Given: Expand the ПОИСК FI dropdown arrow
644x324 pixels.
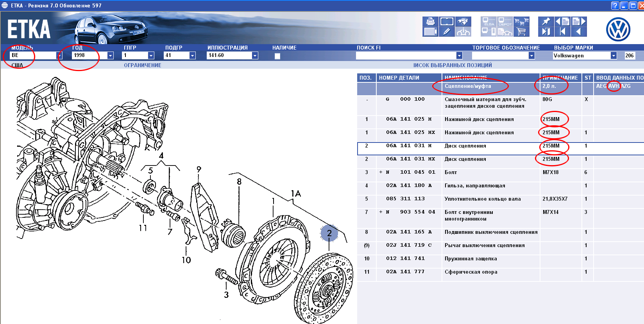Looking at the screenshot, I should click(x=459, y=55).
